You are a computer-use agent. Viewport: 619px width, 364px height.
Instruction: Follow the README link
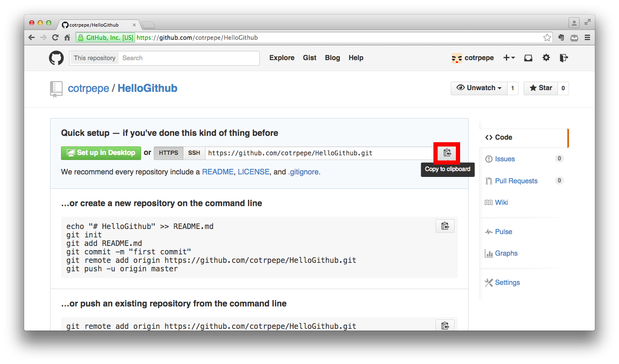click(217, 172)
